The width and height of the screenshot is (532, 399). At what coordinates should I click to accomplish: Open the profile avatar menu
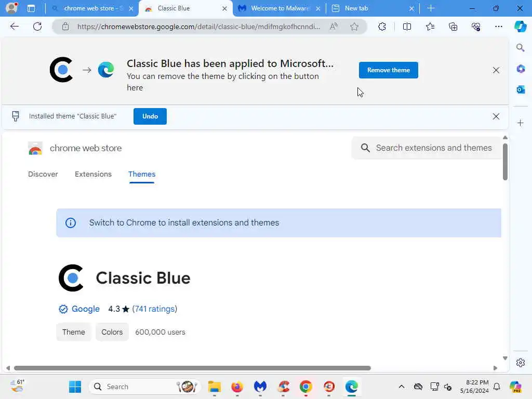pyautogui.click(x=11, y=8)
